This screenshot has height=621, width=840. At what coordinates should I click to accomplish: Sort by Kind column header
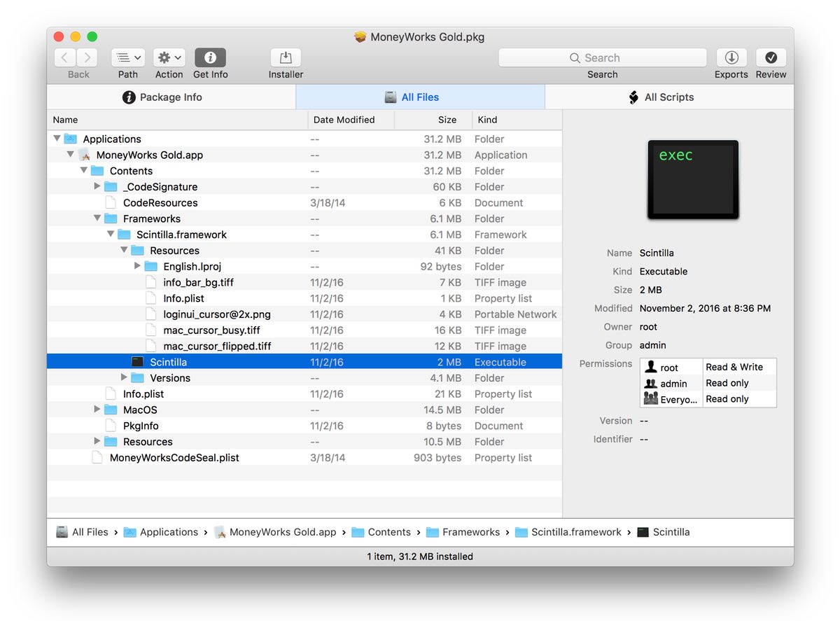[517, 120]
